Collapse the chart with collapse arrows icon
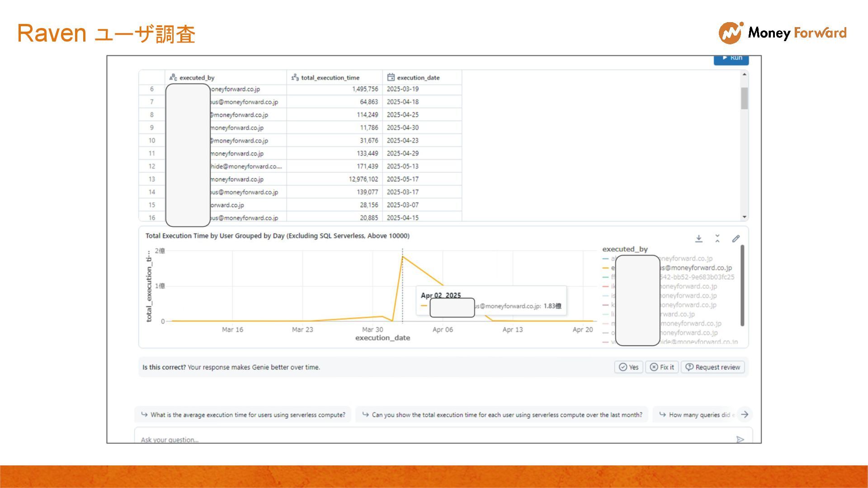Screen dimensions: 868x488 (x=717, y=239)
